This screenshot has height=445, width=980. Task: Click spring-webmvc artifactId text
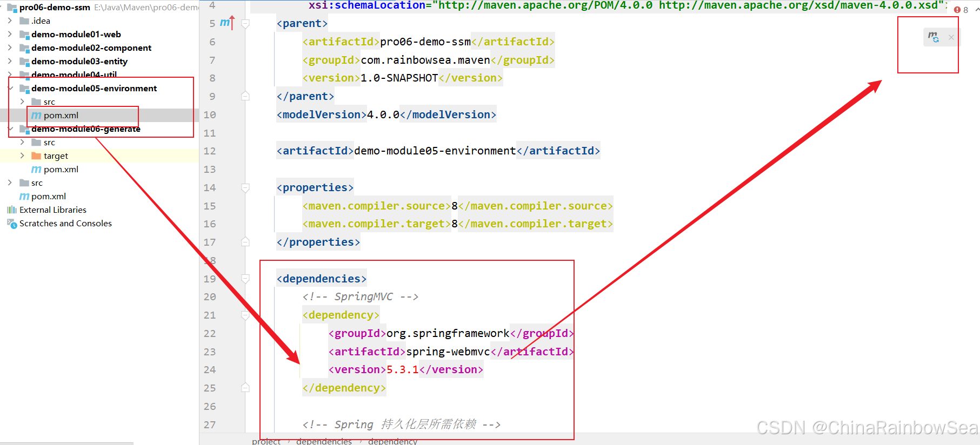(448, 352)
